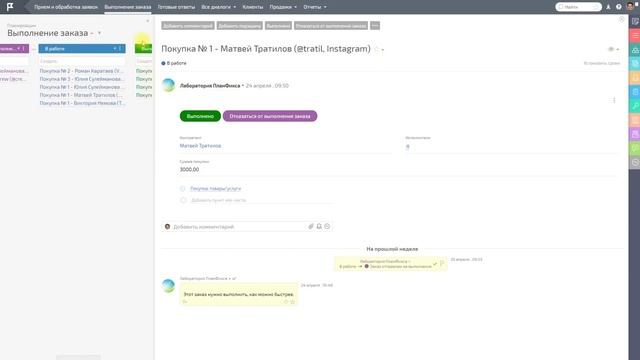Click checkmark icon on status-change message

click(x=435, y=264)
